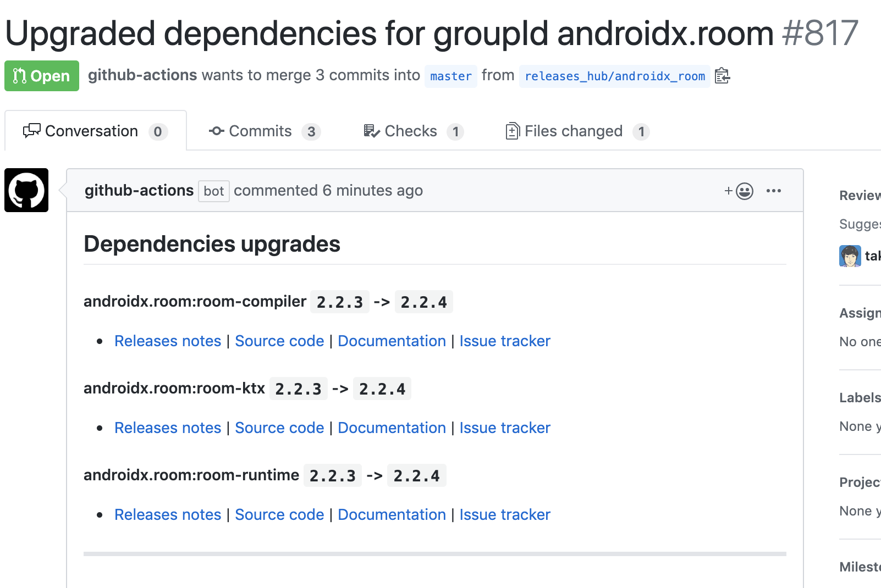
Task: Add a reaction with the smiley icon
Action: click(739, 191)
